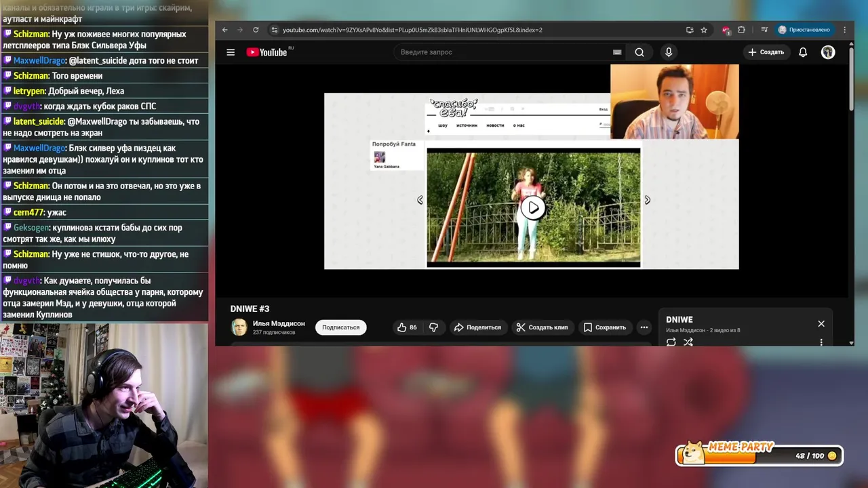The height and width of the screenshot is (488, 868).
Task: Click the streamer face-cam overlay in video
Action: (674, 102)
